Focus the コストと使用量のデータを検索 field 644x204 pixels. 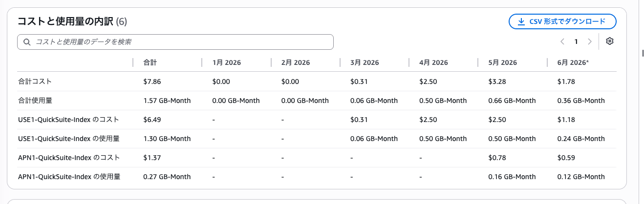point(175,42)
